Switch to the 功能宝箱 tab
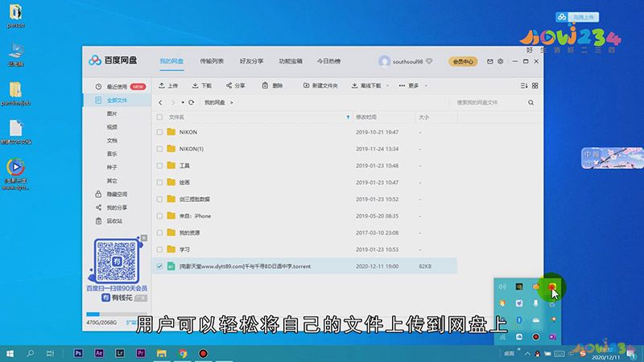 pyautogui.click(x=291, y=61)
